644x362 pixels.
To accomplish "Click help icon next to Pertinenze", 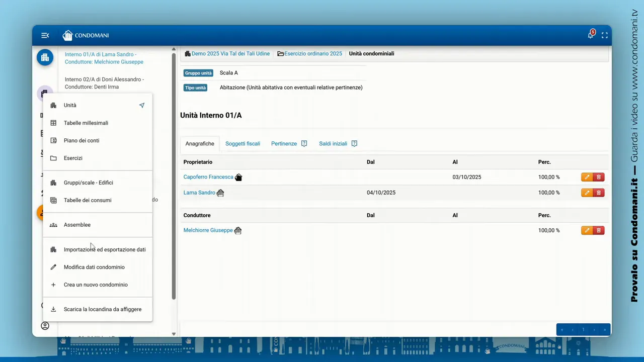I will tap(304, 144).
